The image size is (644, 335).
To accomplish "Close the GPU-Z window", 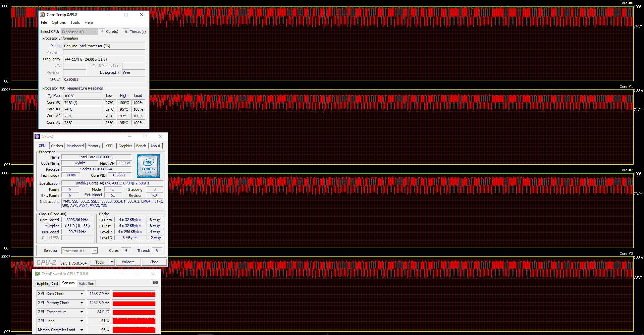I will 153,274.
